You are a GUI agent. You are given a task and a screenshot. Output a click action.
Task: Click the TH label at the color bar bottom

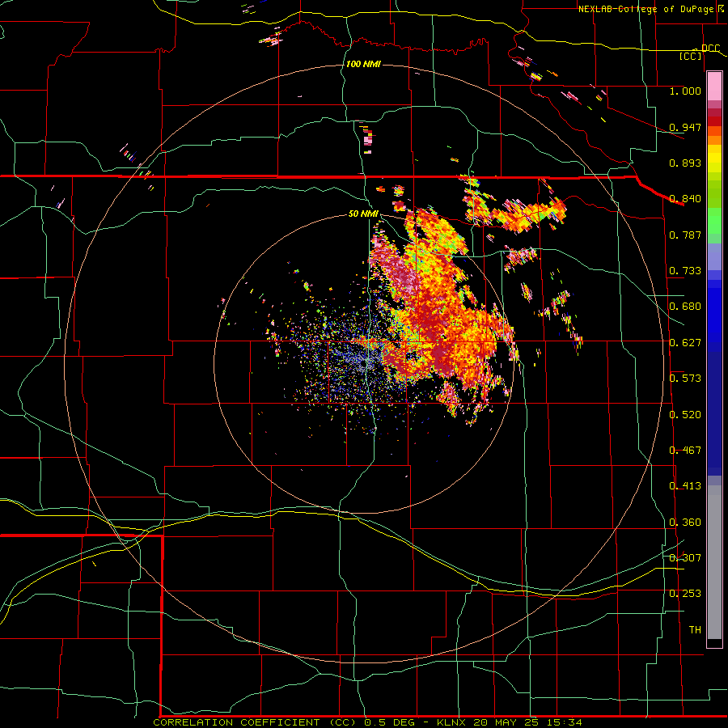tap(695, 630)
